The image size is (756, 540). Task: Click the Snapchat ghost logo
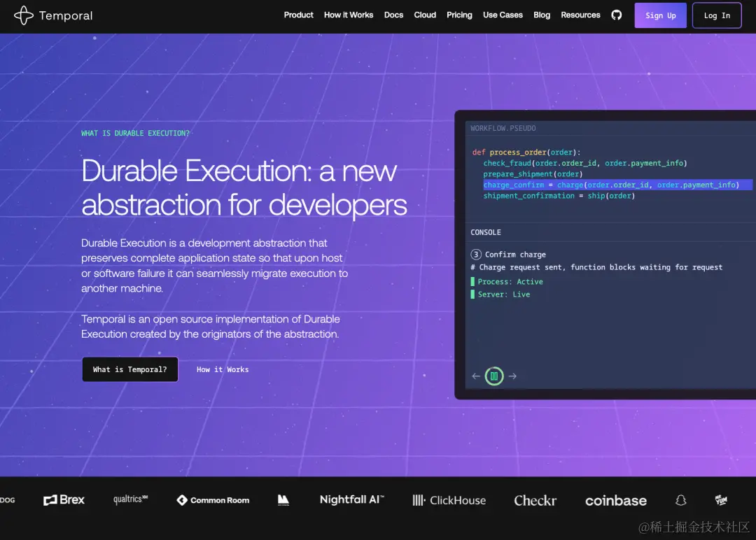point(681,500)
